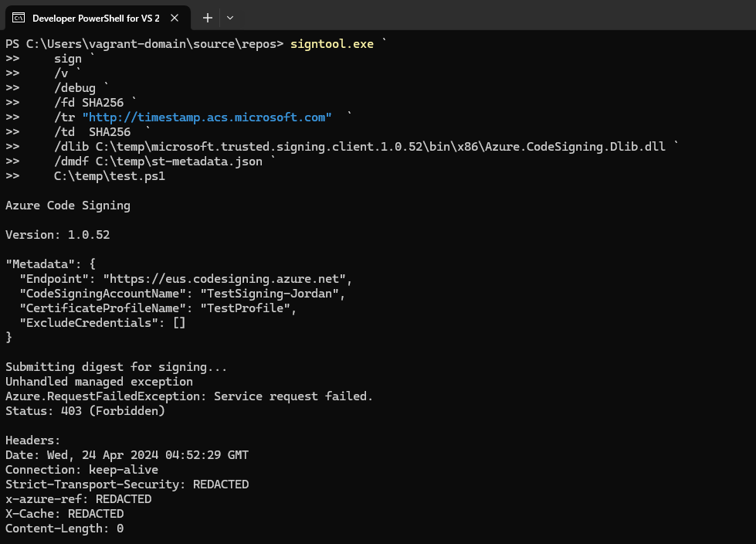
Task: Click the sign subcommand line
Action: click(x=68, y=59)
